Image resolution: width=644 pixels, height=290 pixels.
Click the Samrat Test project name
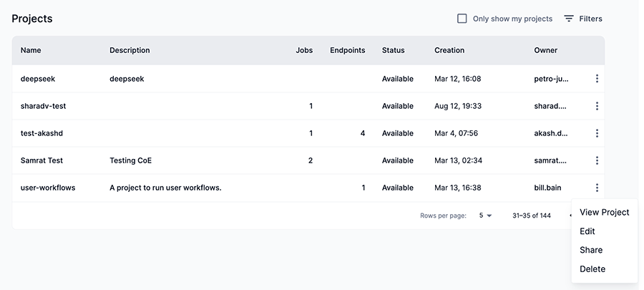point(42,160)
